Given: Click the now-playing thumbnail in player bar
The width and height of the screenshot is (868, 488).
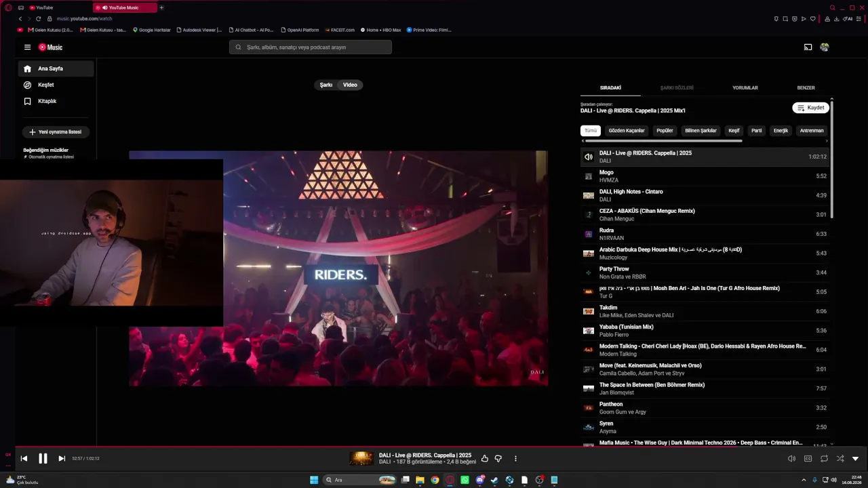Looking at the screenshot, I should pyautogui.click(x=361, y=459).
